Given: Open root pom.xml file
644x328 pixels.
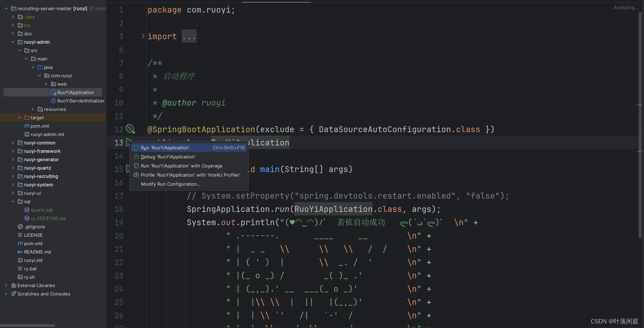Looking at the screenshot, I should 33,243.
